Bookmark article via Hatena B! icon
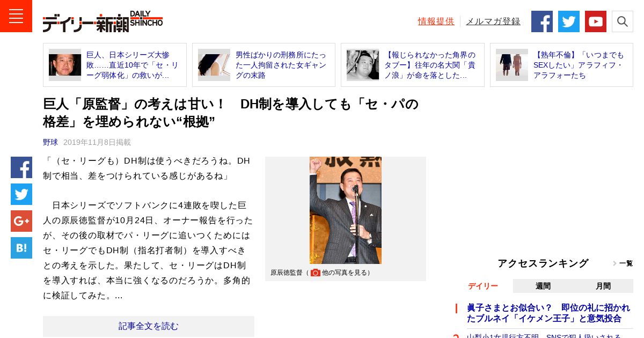This screenshot has width=644, height=338. pos(21,248)
